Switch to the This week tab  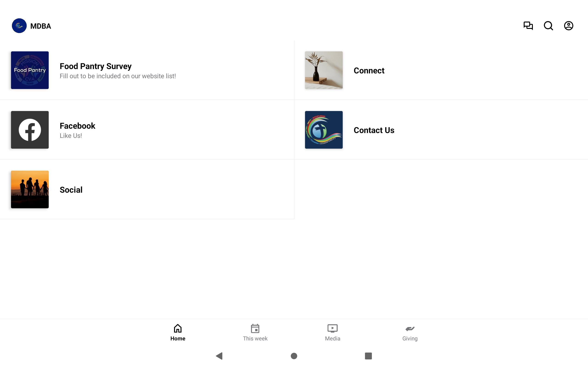(255, 333)
